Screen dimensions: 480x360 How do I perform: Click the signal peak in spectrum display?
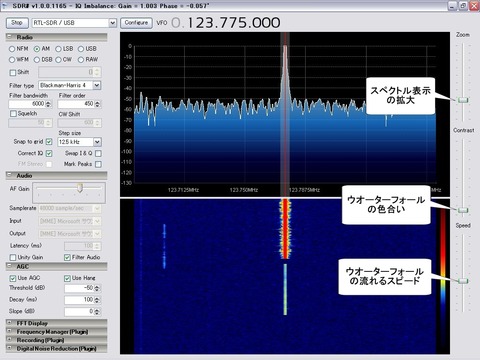coord(285,72)
